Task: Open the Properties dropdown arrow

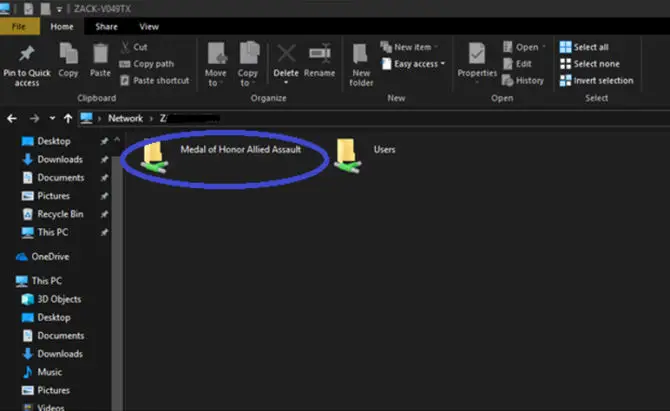Action: [x=477, y=82]
